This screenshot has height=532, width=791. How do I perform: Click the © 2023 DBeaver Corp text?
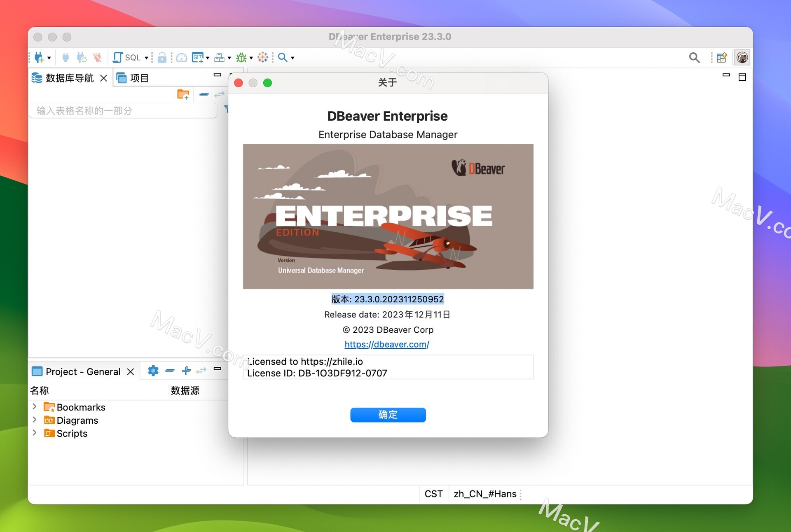388,330
